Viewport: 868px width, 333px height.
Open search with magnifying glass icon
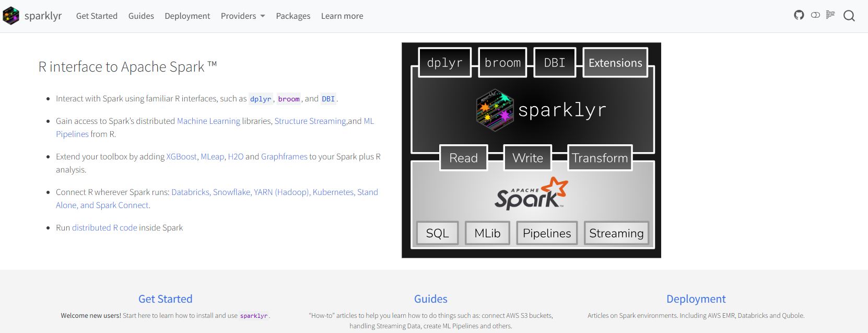click(849, 16)
